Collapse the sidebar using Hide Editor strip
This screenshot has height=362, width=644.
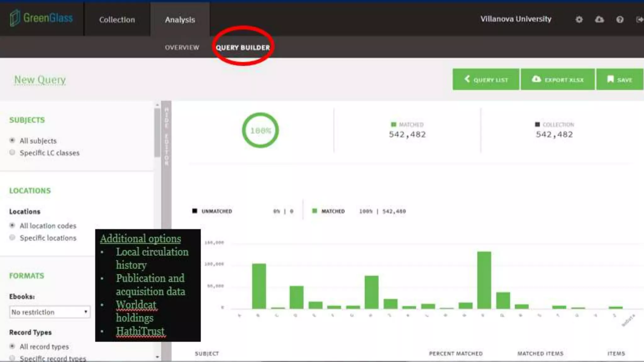point(166,137)
